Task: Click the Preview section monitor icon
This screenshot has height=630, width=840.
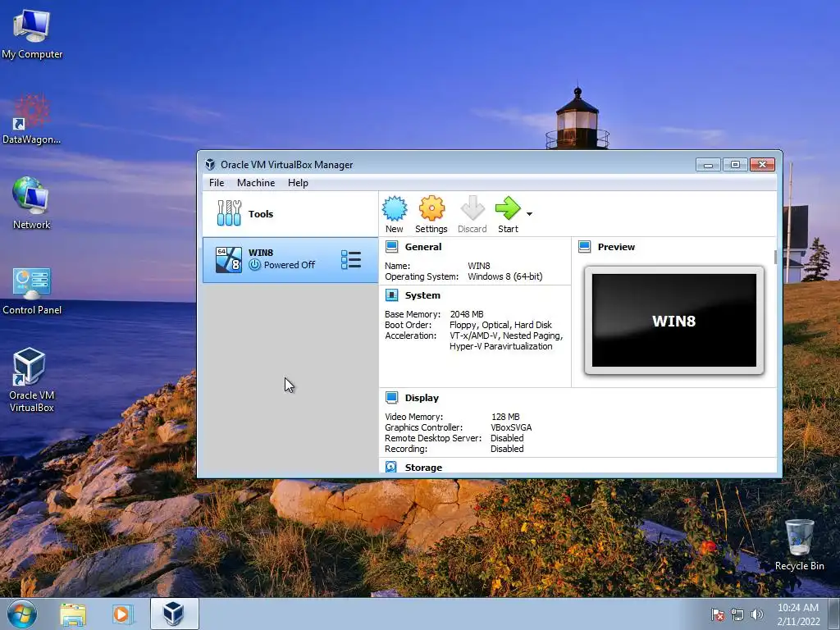Action: [584, 247]
